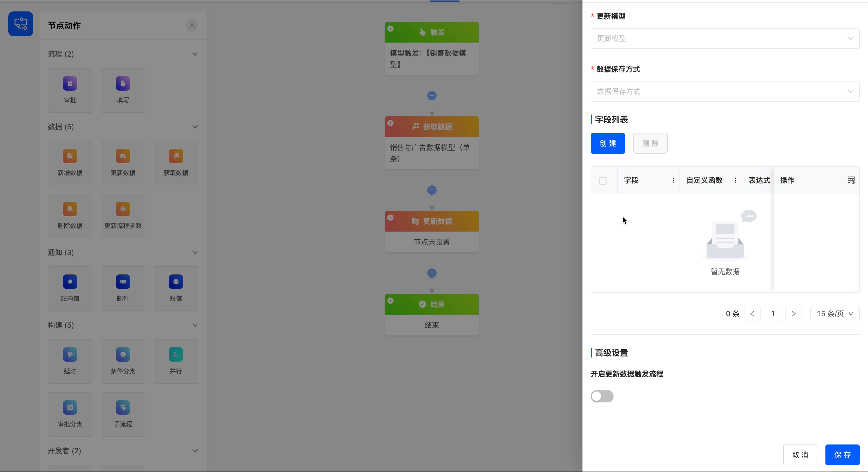
Task: Open the 数据保存方式 dropdown
Action: tap(724, 91)
